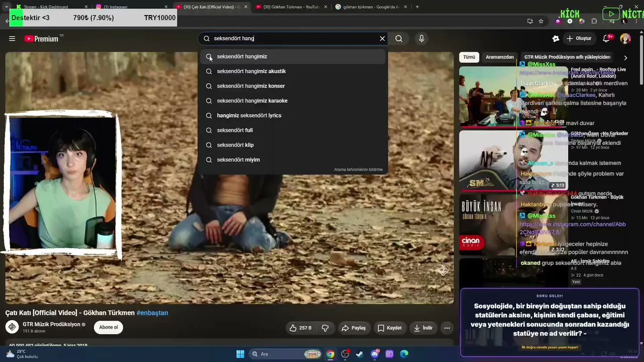Open a new browser tab
Screen dimensions: 644x362
417,7
